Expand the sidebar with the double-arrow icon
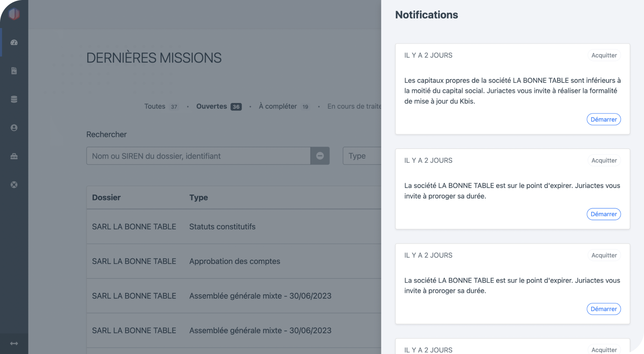 tap(14, 343)
